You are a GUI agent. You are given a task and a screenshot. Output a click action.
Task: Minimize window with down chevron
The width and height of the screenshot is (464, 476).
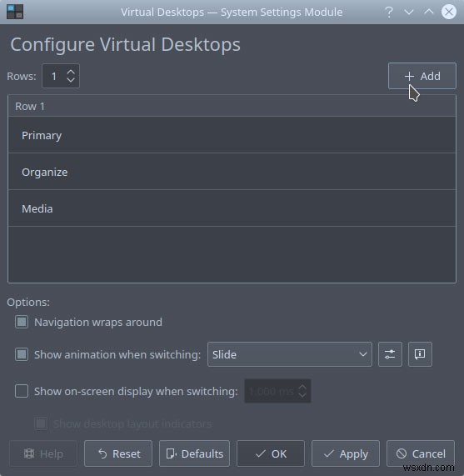tap(409, 13)
